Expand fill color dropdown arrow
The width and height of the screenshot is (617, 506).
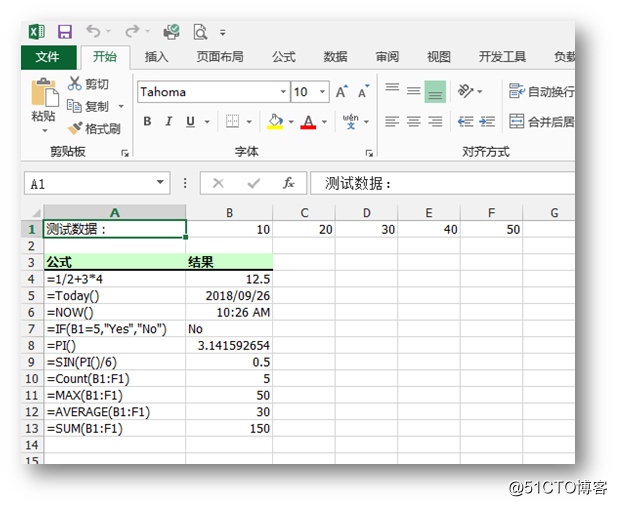pos(291,122)
